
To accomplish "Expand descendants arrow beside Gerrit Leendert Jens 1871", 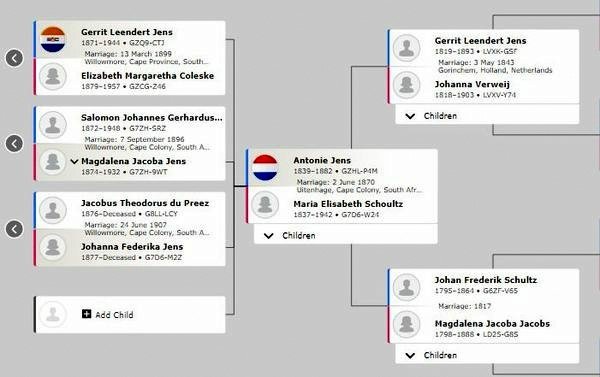I will click(15, 58).
